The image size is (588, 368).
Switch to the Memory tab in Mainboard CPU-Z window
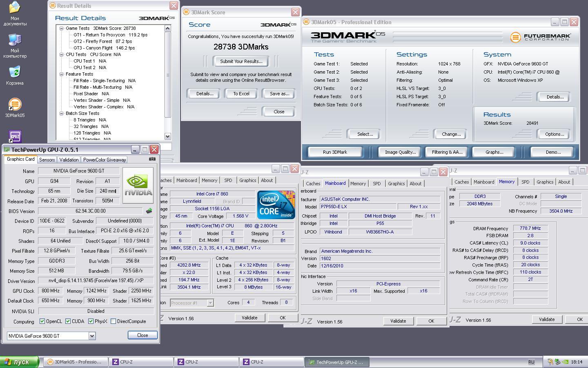coord(358,184)
